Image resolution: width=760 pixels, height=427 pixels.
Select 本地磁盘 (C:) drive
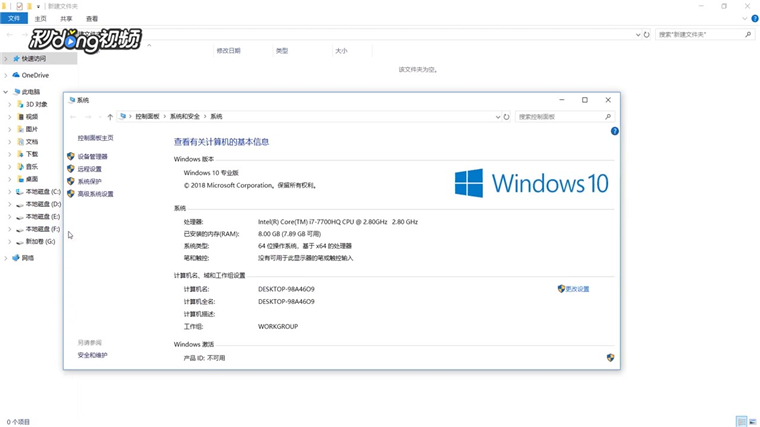[43, 192]
